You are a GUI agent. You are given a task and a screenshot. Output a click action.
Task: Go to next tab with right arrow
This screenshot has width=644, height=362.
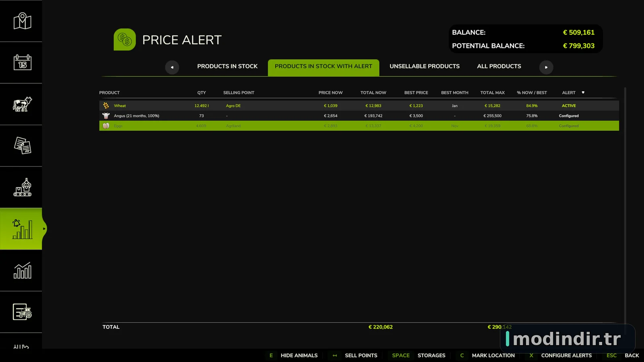(546, 67)
